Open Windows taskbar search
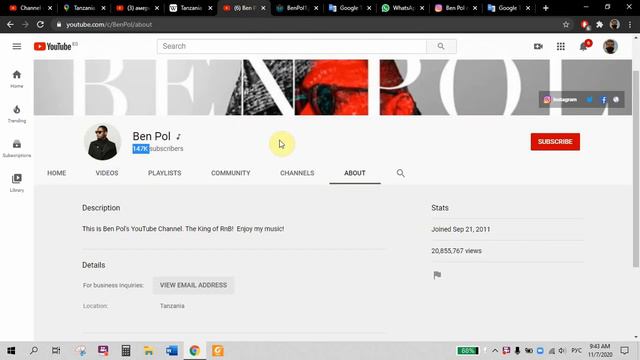Screen dimensions: 640x360 click(x=34, y=351)
